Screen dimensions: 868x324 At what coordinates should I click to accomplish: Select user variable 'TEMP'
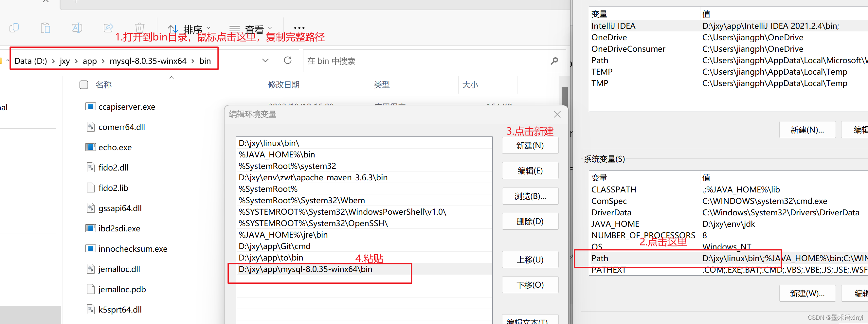(729, 72)
